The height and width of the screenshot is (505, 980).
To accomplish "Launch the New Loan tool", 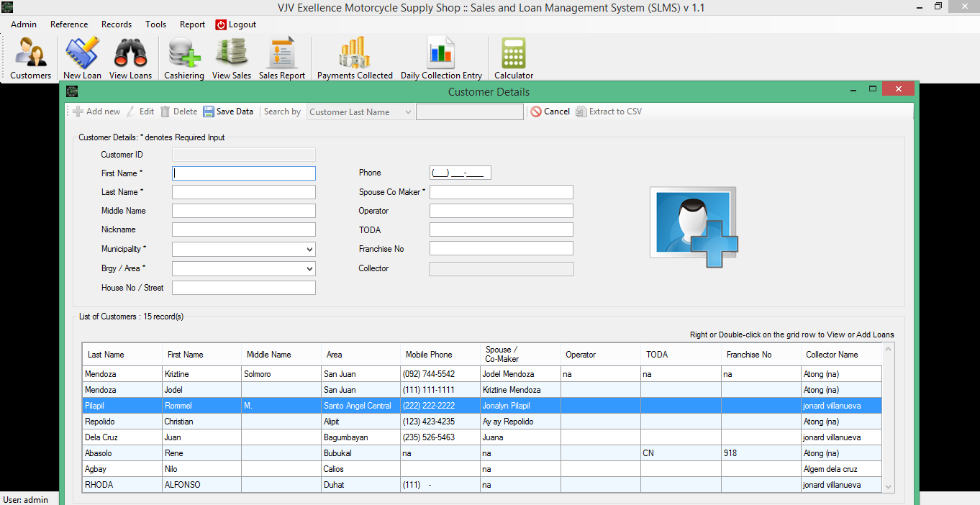I will click(82, 58).
